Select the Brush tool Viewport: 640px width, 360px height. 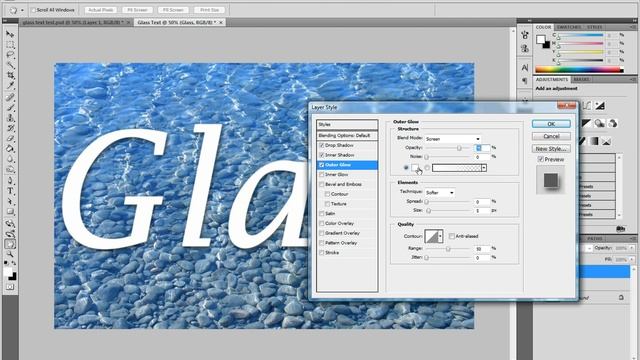(x=10, y=108)
